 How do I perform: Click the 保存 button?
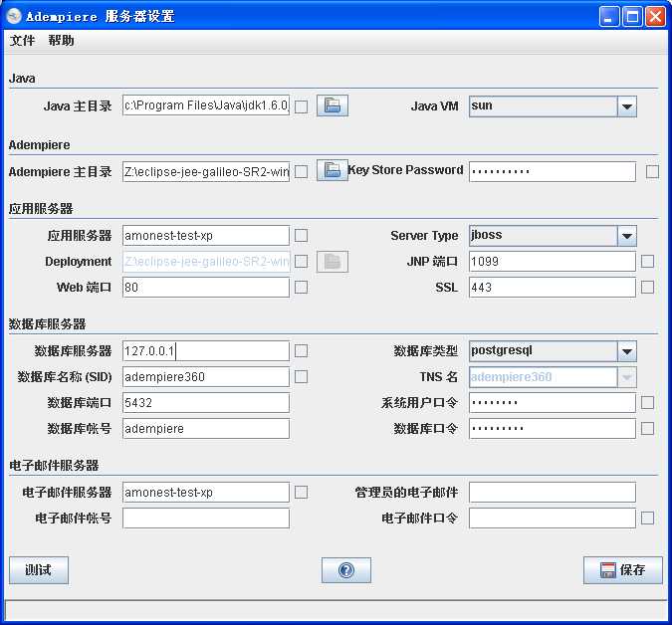tap(622, 570)
